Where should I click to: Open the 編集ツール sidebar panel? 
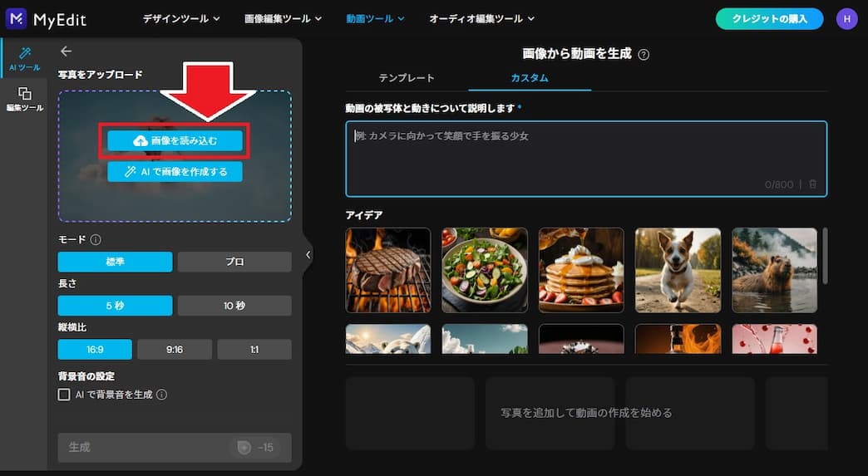pos(24,99)
